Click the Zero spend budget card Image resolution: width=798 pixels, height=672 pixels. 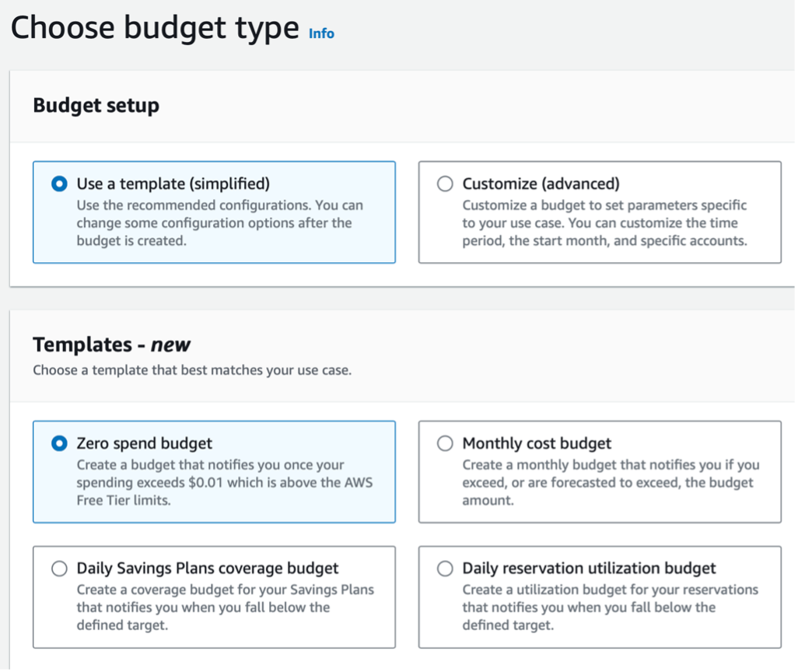[214, 471]
